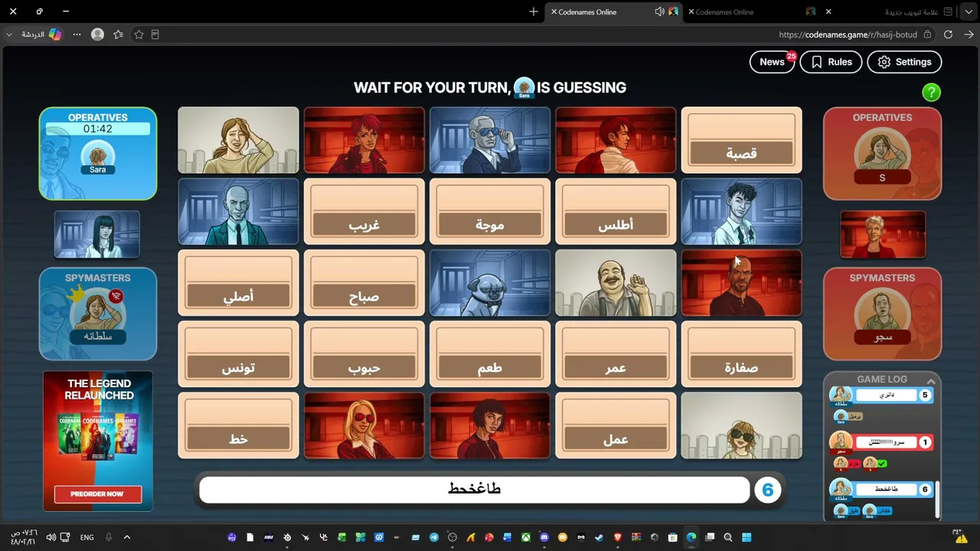
Task: Switch to the second Codenames Online tab
Action: 752,11
